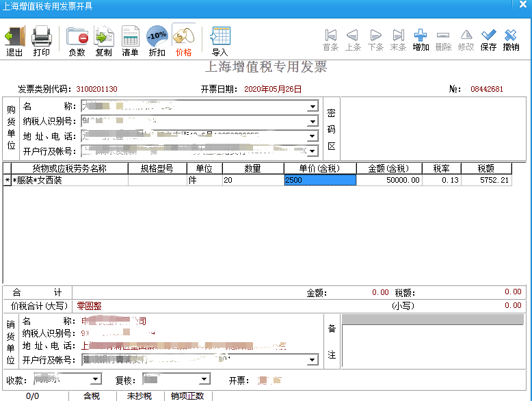
Task: Click the 零圆整 total in words
Action: click(x=89, y=306)
